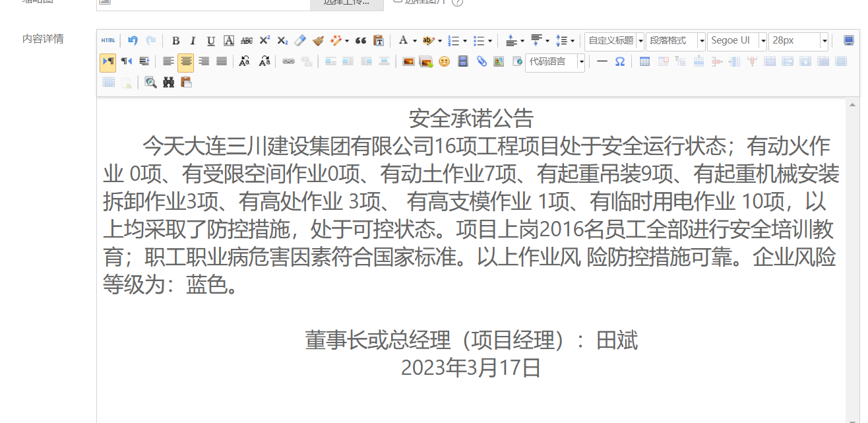868x423 pixels.
Task: Add a font border to text
Action: pyautogui.click(x=229, y=40)
